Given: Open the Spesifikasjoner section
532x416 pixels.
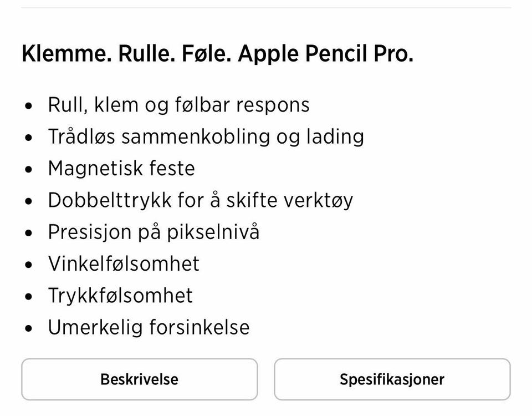Looking at the screenshot, I should pyautogui.click(x=392, y=379).
